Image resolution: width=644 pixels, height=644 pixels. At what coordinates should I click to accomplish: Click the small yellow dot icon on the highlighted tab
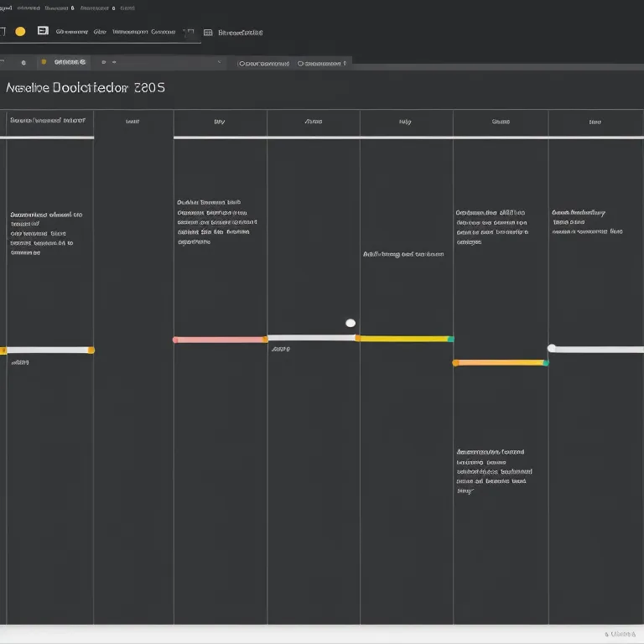(x=44, y=62)
